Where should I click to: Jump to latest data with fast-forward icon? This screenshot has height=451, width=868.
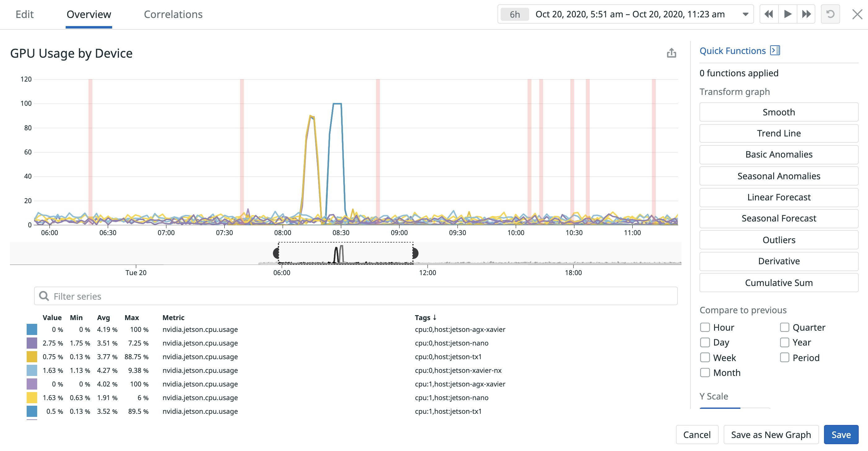806,14
